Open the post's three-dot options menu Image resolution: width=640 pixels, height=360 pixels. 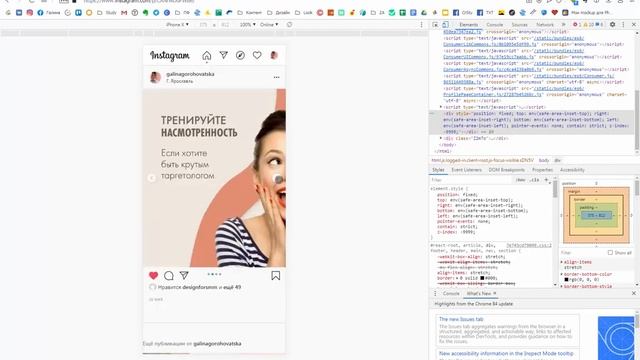coord(276,77)
